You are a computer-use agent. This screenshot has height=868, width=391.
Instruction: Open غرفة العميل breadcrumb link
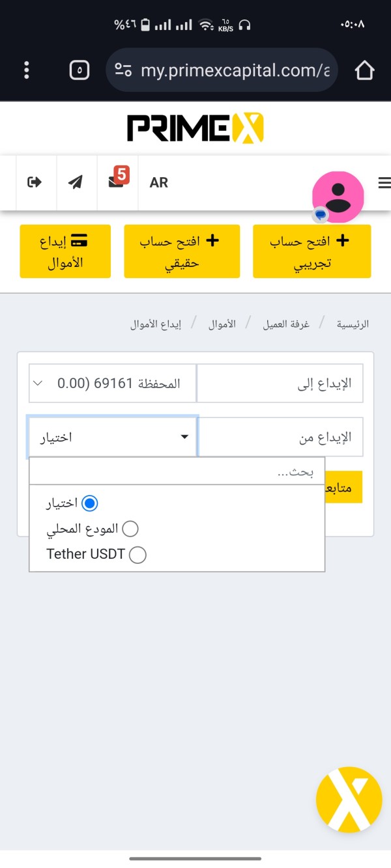286,324
